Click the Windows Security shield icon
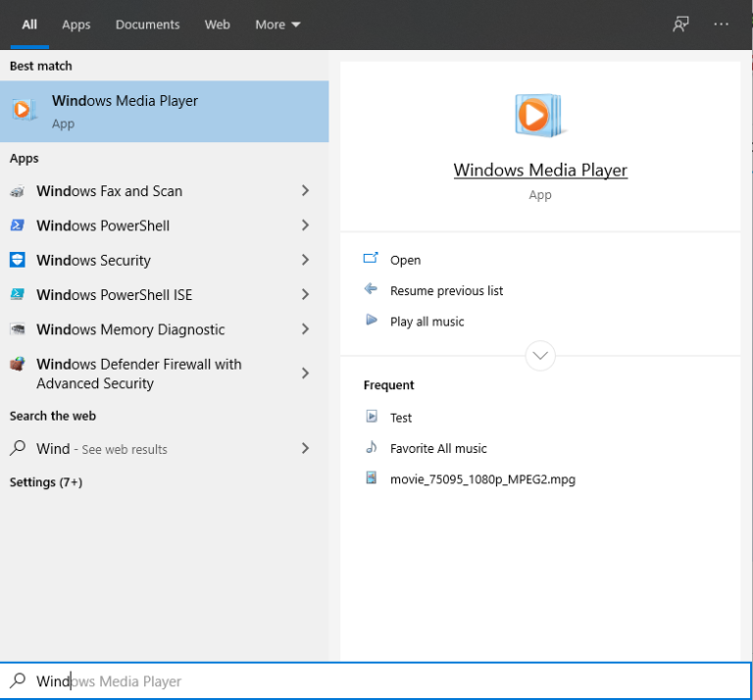 coord(18,260)
